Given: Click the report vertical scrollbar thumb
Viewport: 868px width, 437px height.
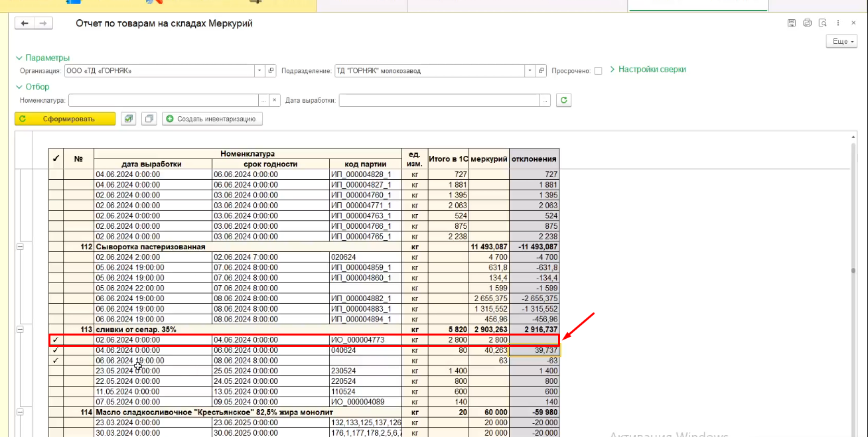Looking at the screenshot, I should pyautogui.click(x=853, y=271).
